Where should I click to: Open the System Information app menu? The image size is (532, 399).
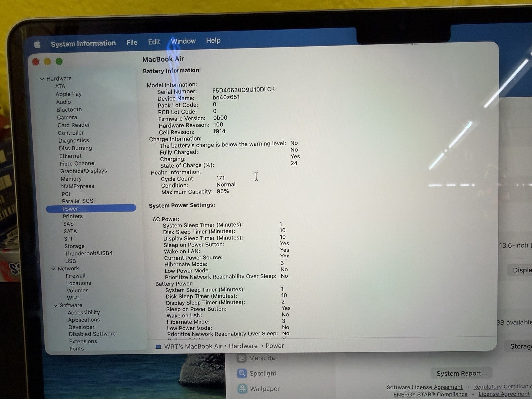click(83, 43)
